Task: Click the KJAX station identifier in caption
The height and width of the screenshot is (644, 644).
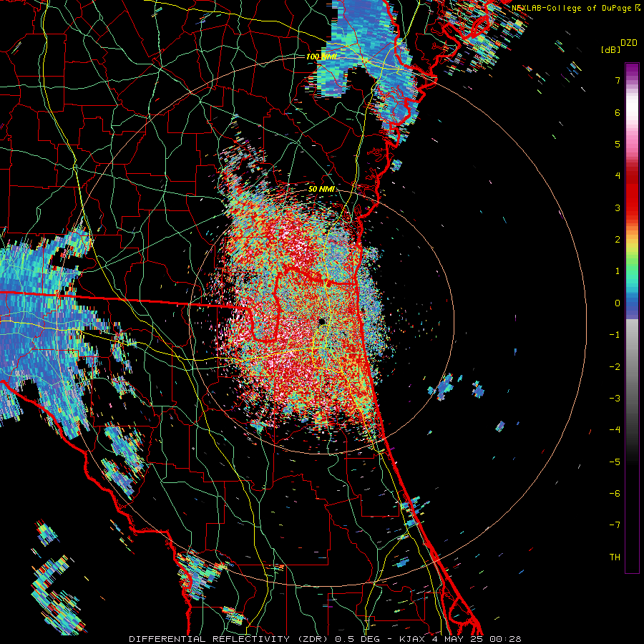Action: pos(411,639)
